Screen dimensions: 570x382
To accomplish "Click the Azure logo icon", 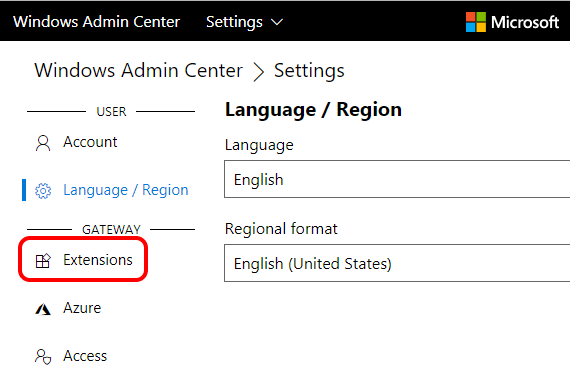I will [43, 309].
